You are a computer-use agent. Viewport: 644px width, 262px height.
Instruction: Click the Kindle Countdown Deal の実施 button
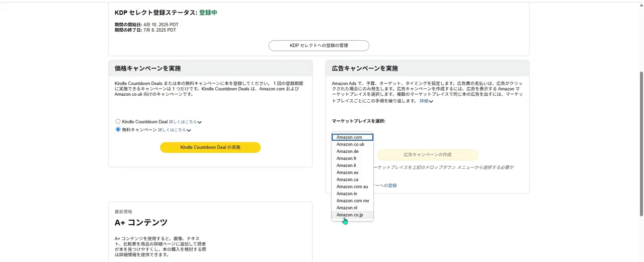tap(210, 147)
